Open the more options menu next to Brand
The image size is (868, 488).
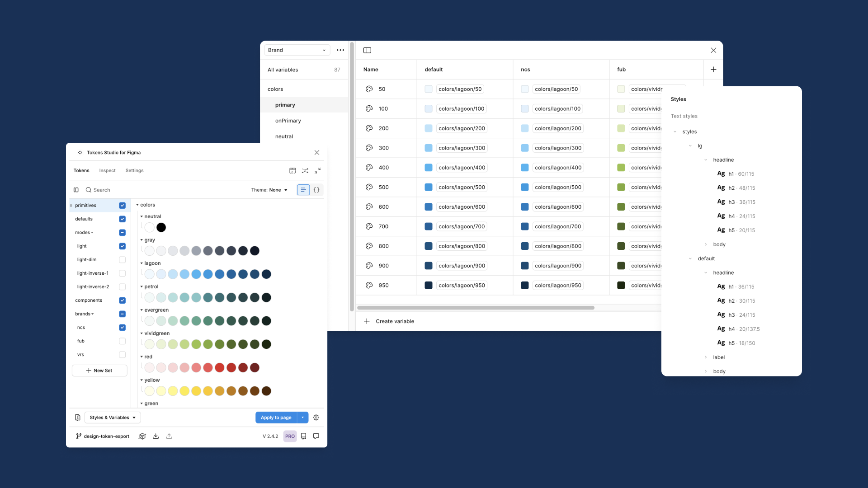340,50
